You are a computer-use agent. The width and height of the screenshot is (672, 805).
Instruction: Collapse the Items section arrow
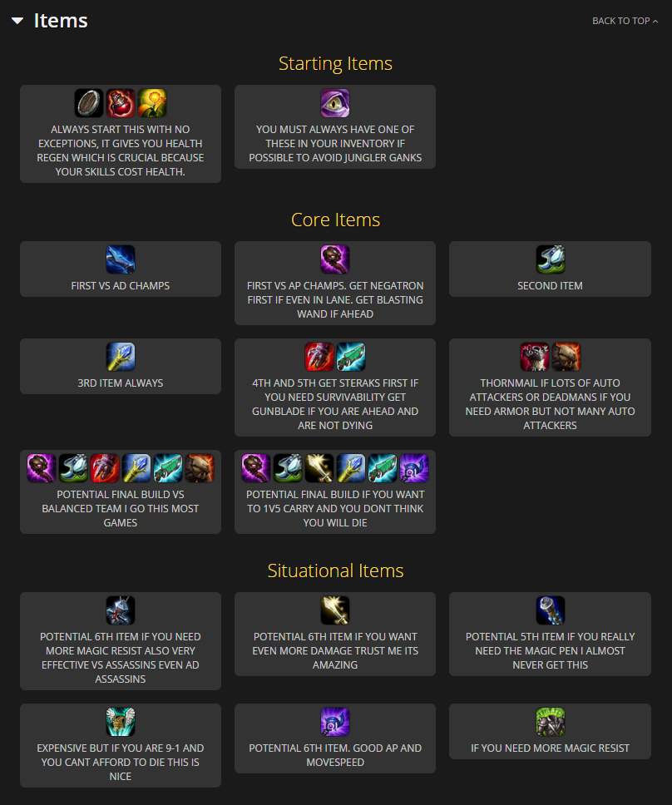(x=17, y=21)
